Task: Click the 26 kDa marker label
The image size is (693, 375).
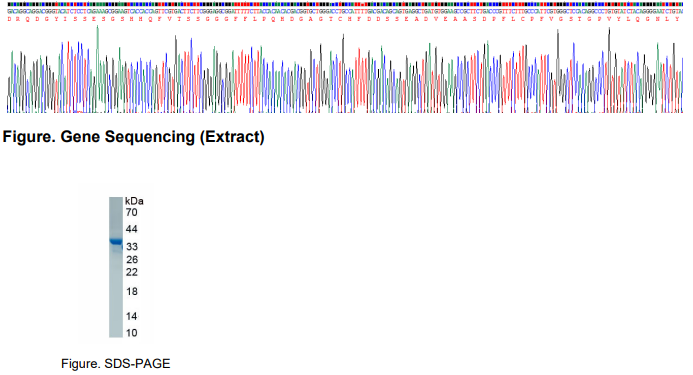Action: [132, 260]
